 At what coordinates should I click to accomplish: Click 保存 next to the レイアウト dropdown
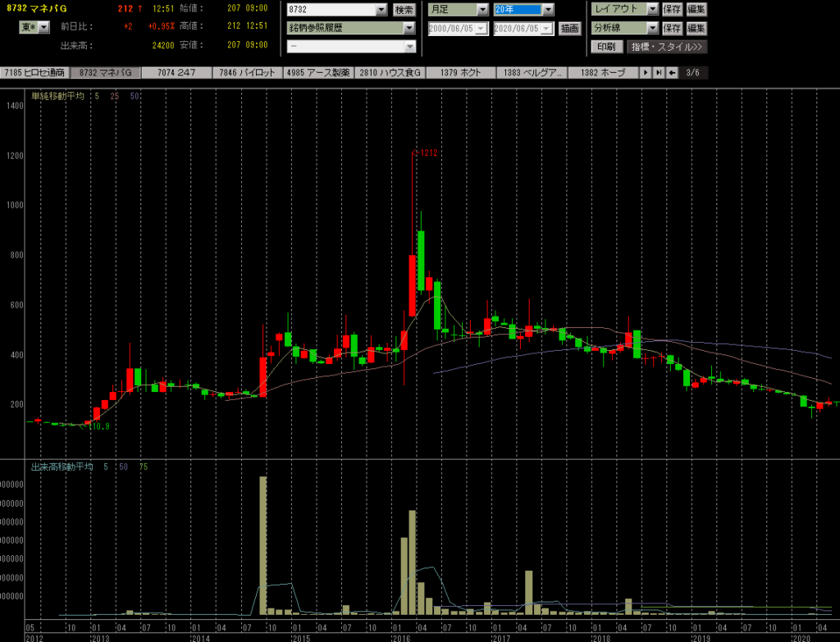[x=672, y=10]
